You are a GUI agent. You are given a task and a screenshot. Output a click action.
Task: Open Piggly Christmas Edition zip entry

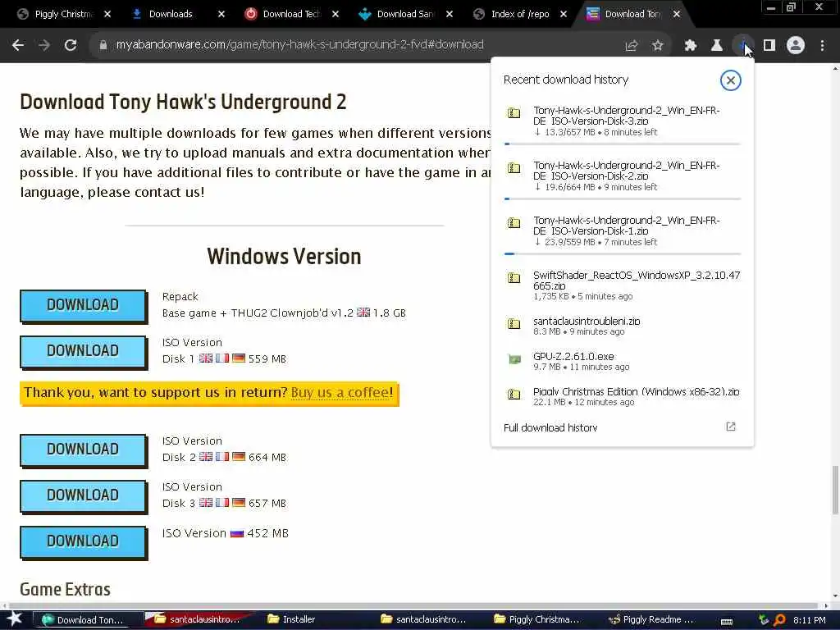[623, 396]
